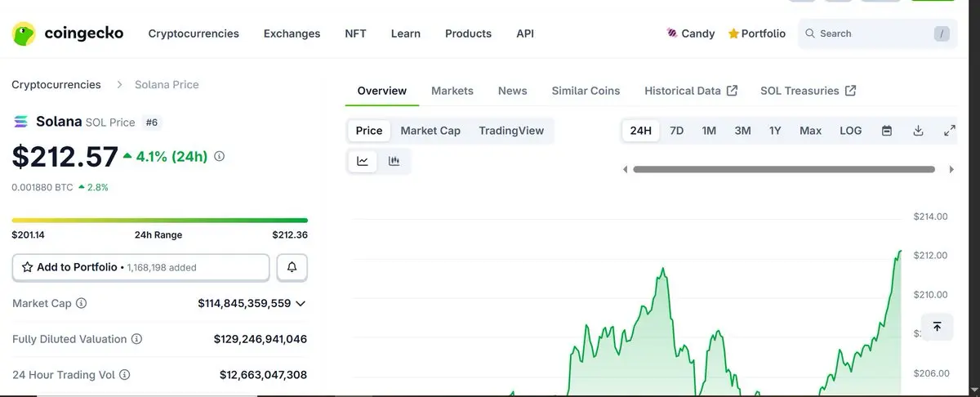
Task: Click the Search input field
Action: (x=874, y=33)
